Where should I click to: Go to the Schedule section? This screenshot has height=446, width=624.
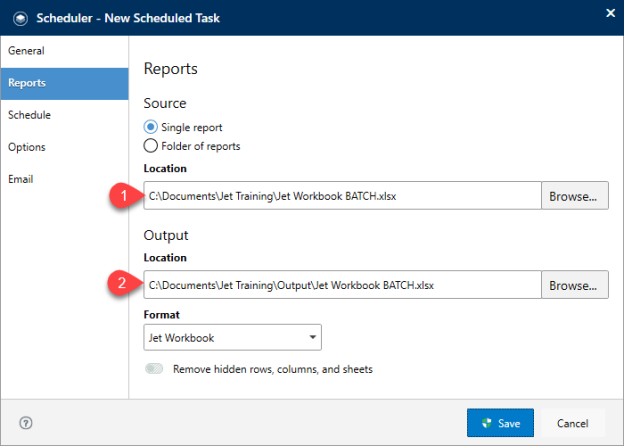tap(64, 115)
